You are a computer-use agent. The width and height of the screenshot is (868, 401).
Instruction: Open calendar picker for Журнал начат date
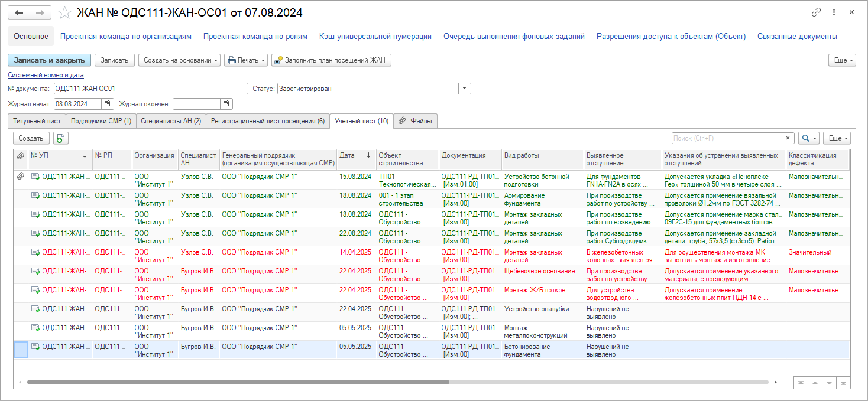108,104
